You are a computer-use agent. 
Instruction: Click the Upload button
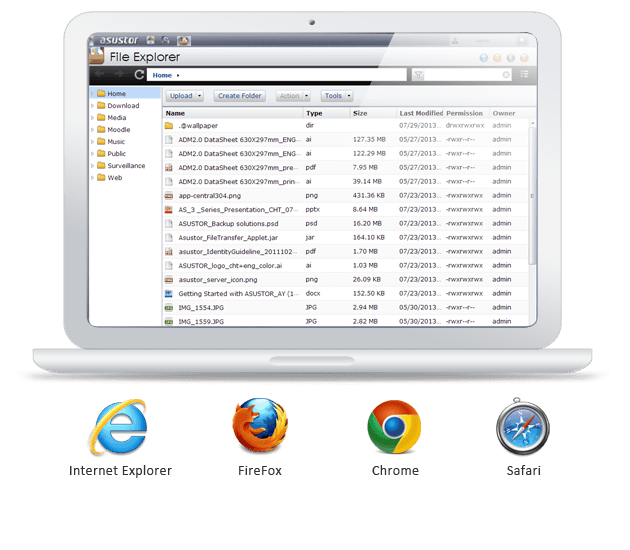181,96
